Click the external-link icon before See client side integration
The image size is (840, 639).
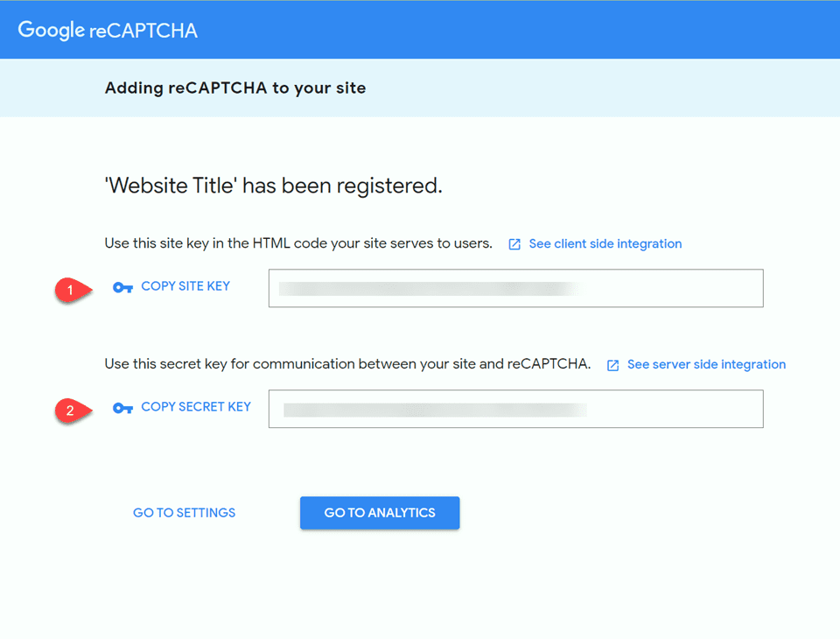pyautogui.click(x=514, y=244)
